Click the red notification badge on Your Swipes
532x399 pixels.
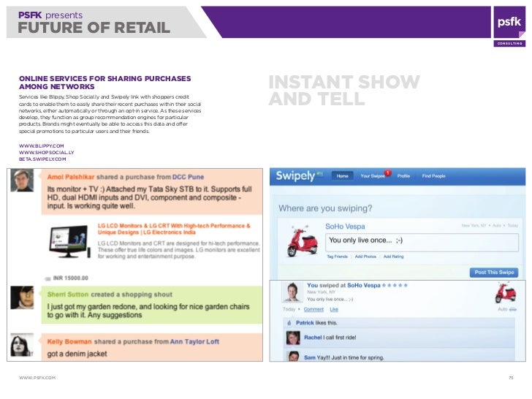tap(388, 172)
